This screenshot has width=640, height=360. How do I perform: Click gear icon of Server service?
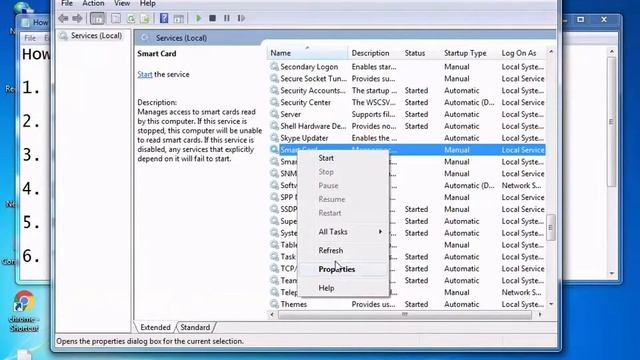(274, 114)
